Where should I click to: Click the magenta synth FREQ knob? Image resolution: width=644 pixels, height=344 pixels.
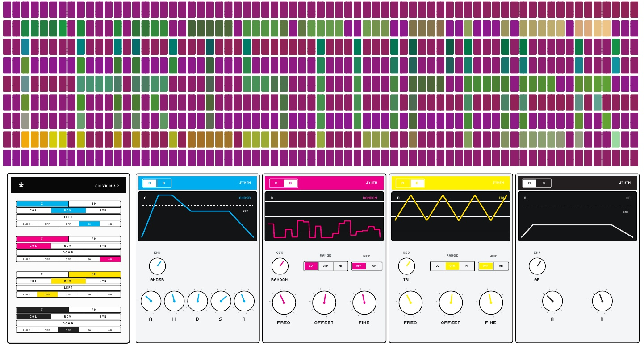[x=284, y=303]
